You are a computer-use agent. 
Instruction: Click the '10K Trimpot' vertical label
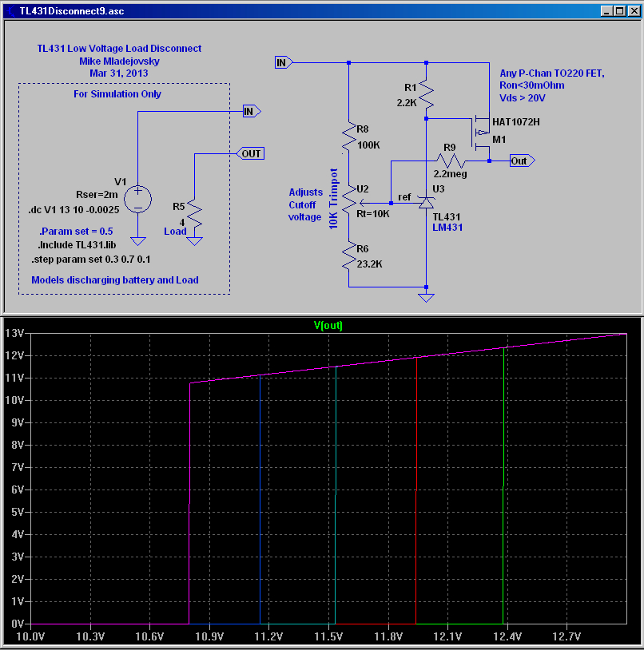click(333, 199)
